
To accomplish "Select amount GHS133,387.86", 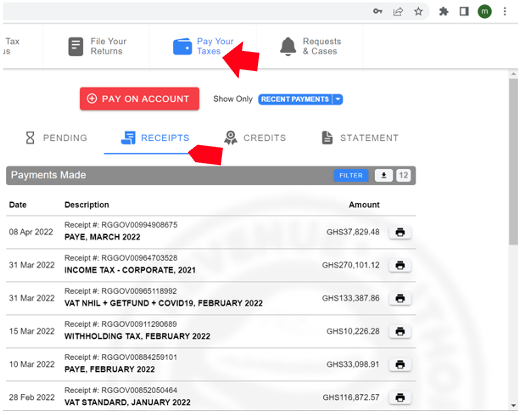I will coord(351,298).
